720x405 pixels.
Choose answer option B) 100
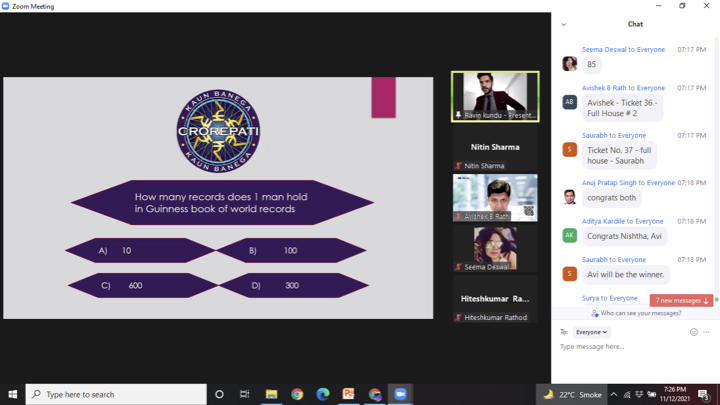(x=291, y=250)
